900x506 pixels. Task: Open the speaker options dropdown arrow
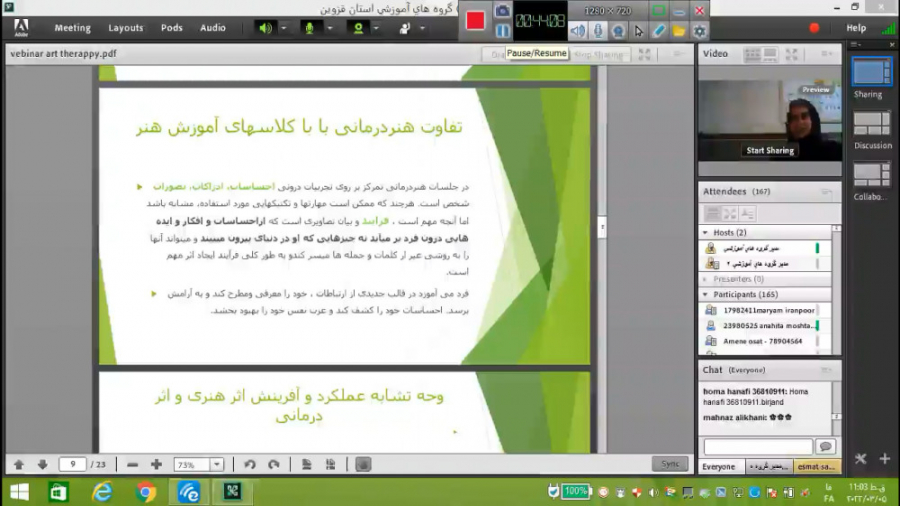click(x=284, y=28)
